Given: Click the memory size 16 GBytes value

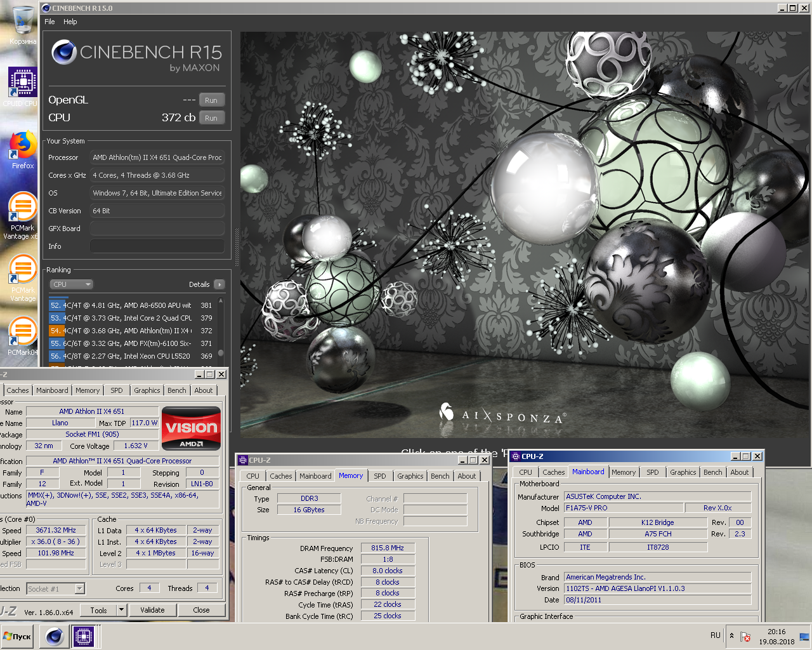Looking at the screenshot, I should 309,510.
